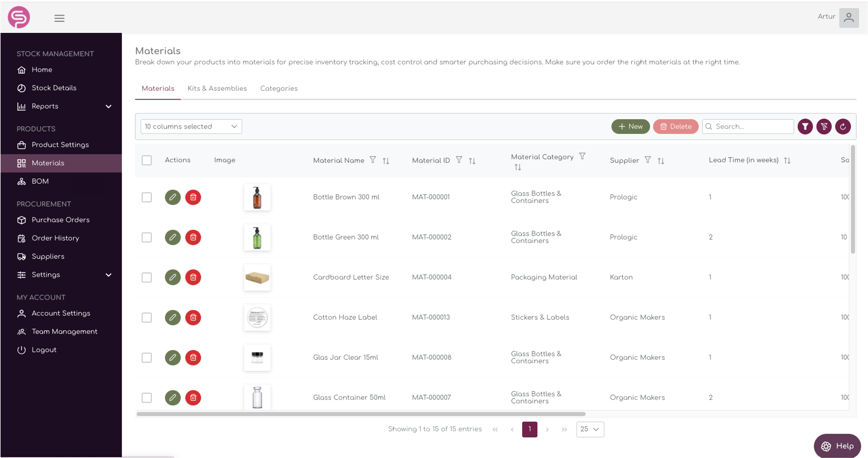
Task: Toggle the select-all checkbox in the header
Action: [x=147, y=160]
